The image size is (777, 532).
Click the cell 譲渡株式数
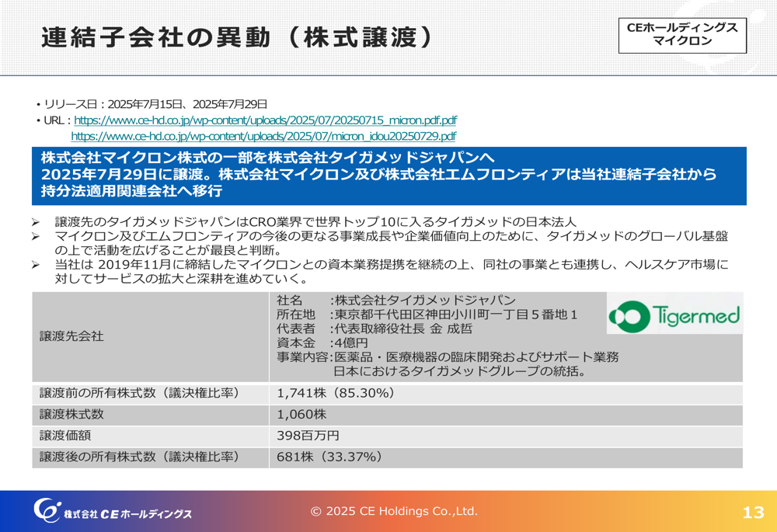point(150,415)
